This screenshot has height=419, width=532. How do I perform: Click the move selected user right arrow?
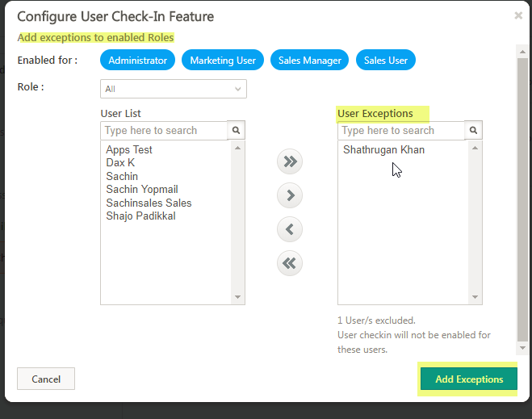[289, 195]
